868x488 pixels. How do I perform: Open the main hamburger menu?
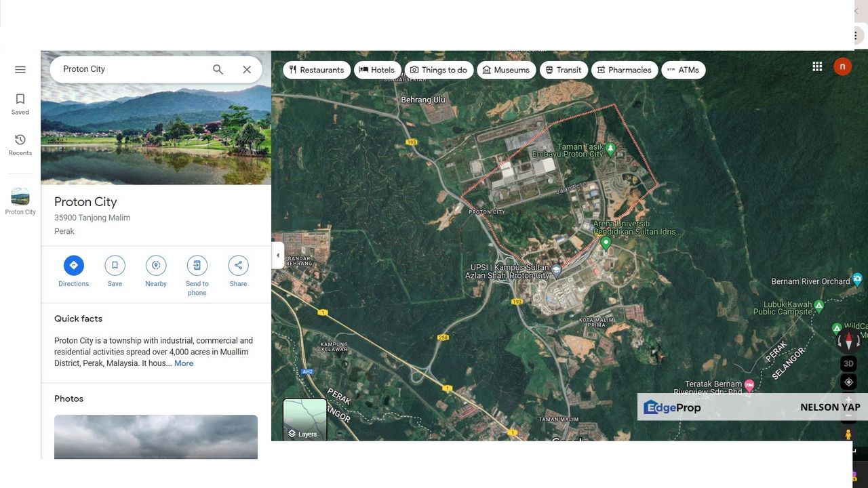pyautogui.click(x=20, y=69)
